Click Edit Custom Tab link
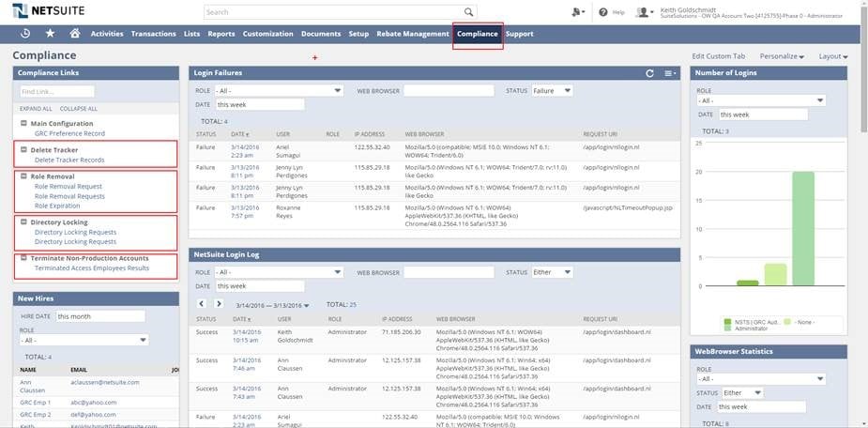The width and height of the screenshot is (868, 428). point(719,56)
